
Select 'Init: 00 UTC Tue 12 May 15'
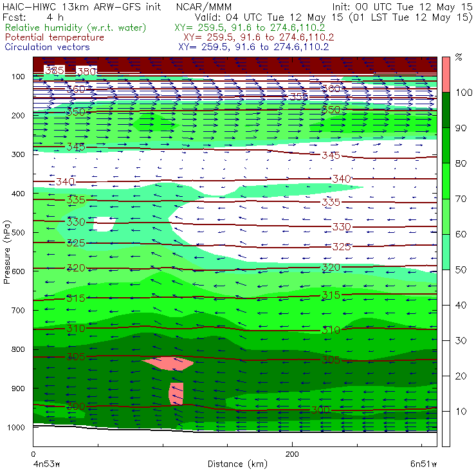click(402, 6)
